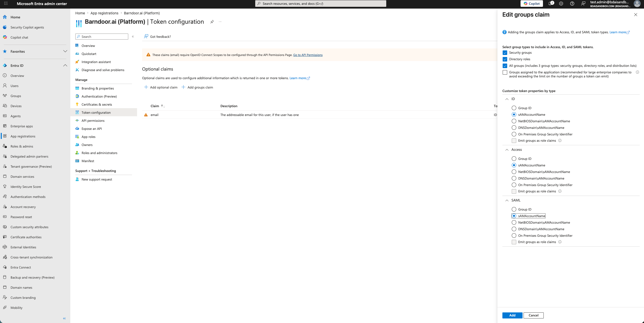
Task: Open Copilot chat from the sidebar
Action: coord(19,37)
